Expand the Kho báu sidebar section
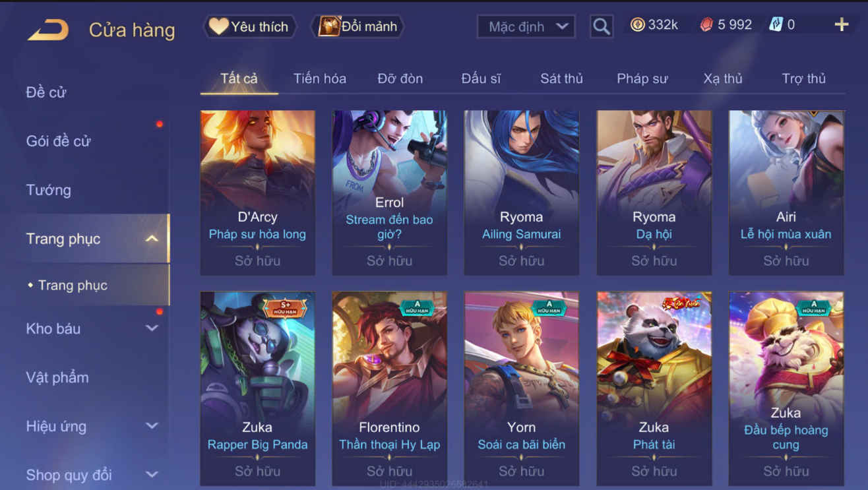 [x=152, y=328]
